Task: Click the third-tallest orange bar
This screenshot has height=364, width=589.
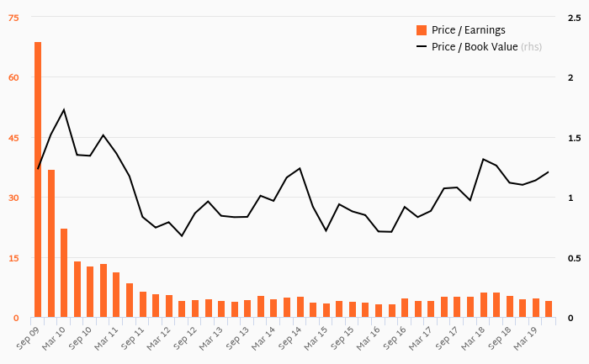Action: 64,273
